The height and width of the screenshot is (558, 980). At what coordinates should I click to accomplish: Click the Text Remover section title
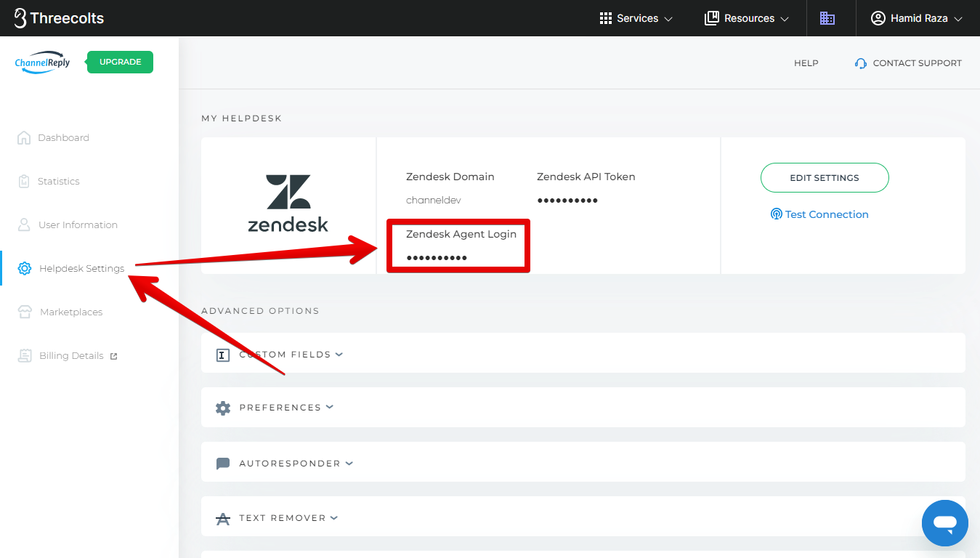click(283, 518)
